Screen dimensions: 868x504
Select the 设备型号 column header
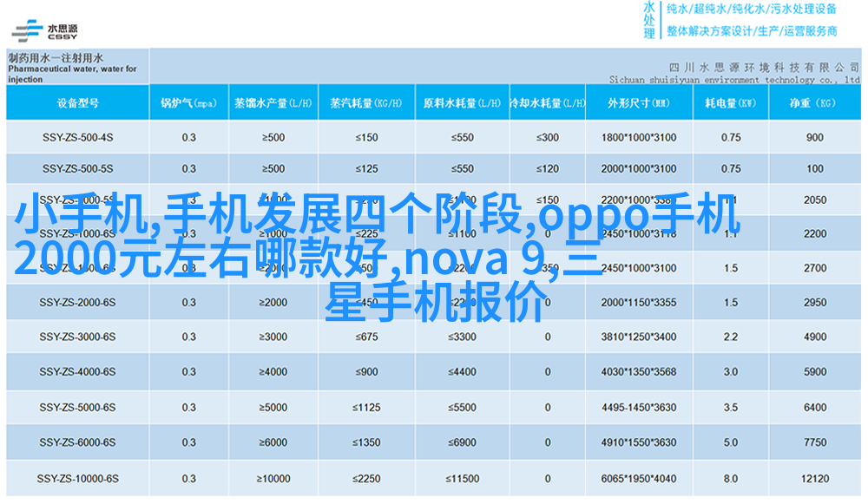pos(78,103)
